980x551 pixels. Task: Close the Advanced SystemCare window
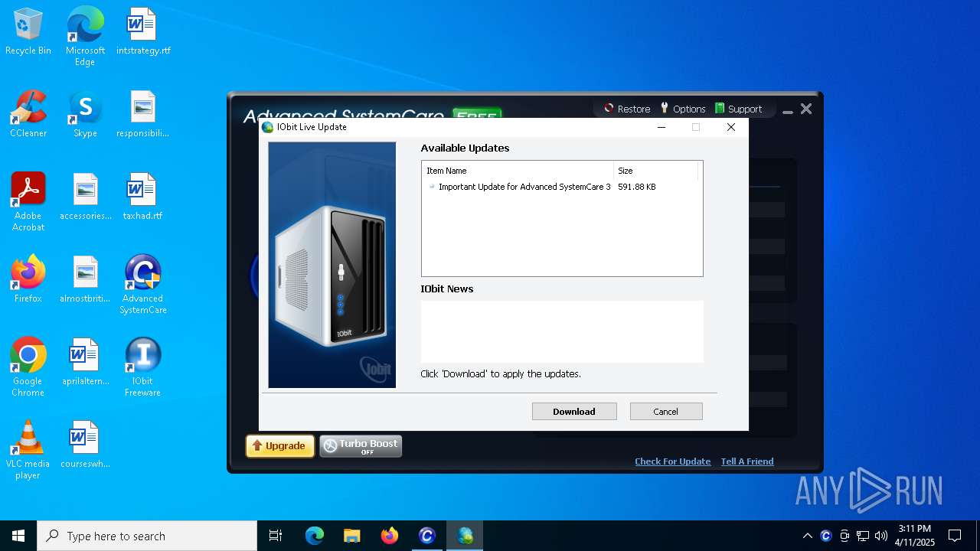806,109
